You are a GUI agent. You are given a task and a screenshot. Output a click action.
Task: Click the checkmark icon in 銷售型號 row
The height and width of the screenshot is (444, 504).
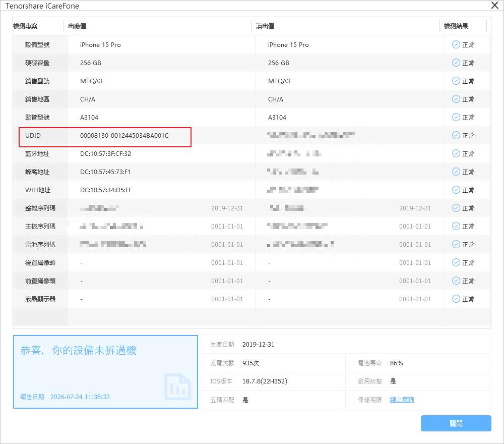[x=456, y=81]
